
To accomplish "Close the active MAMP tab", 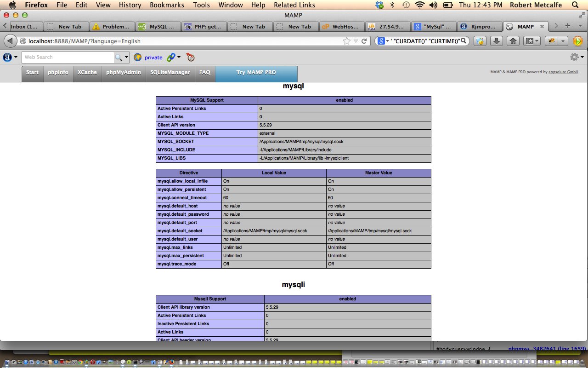I will [542, 27].
